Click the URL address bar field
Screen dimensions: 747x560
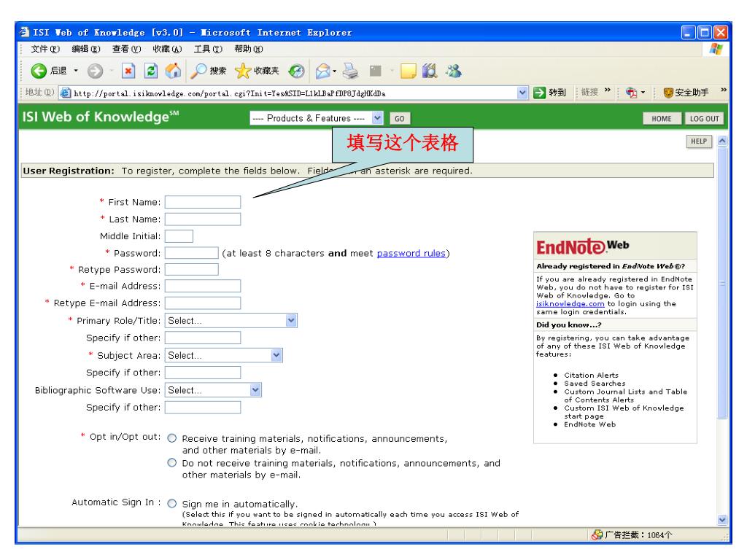[x=294, y=93]
